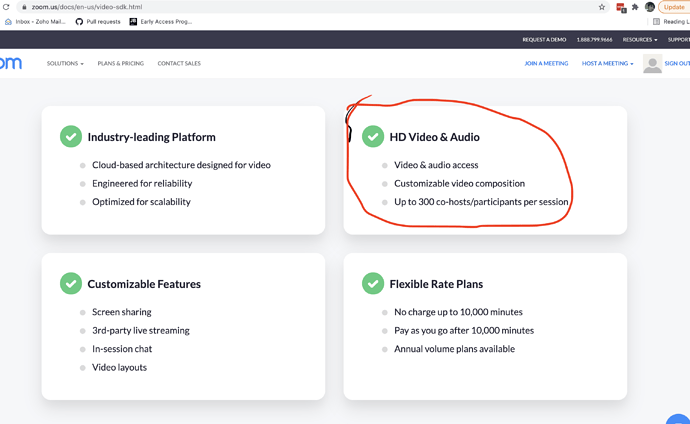The image size is (690, 424).
Task: Click SIGN OUT
Action: click(677, 63)
